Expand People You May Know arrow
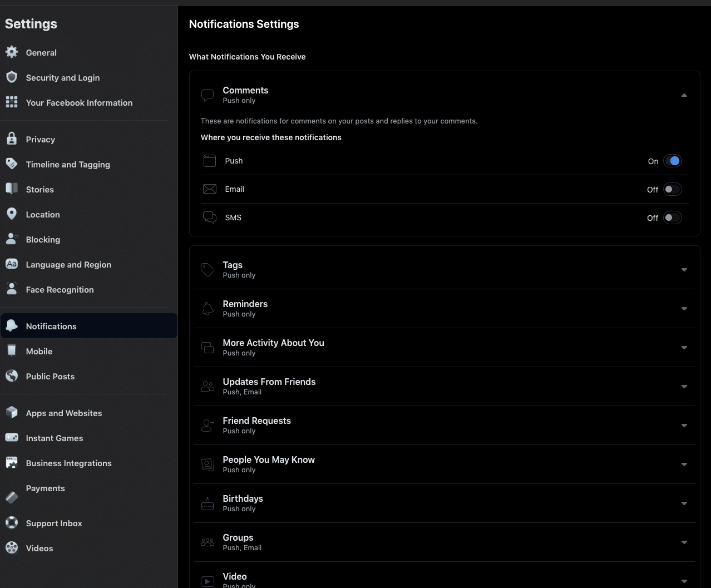This screenshot has height=588, width=711. (684, 465)
